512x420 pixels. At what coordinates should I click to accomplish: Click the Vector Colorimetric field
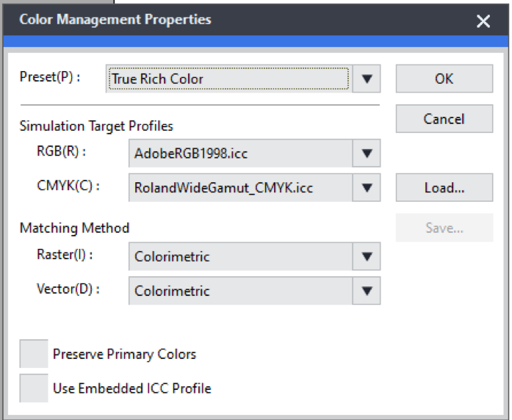(x=239, y=291)
